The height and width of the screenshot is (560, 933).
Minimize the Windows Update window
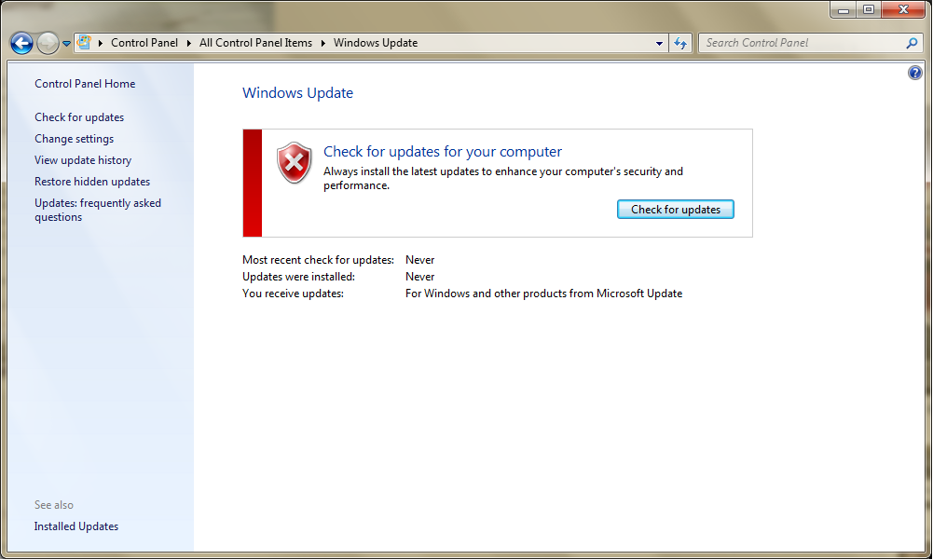click(x=844, y=10)
